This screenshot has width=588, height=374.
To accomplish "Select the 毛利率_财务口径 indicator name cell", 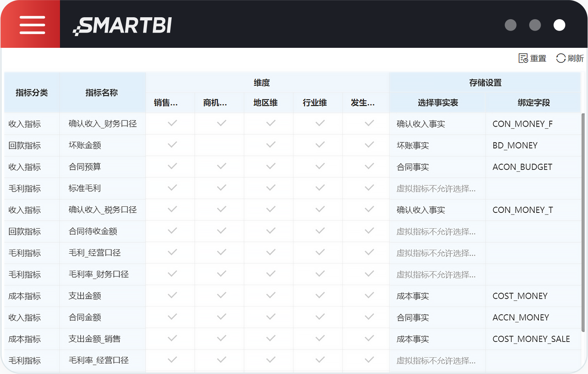I will [x=99, y=274].
